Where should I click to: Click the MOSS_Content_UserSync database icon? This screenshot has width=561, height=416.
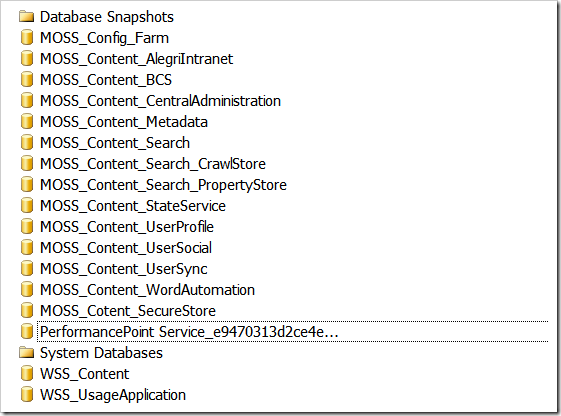coord(27,269)
